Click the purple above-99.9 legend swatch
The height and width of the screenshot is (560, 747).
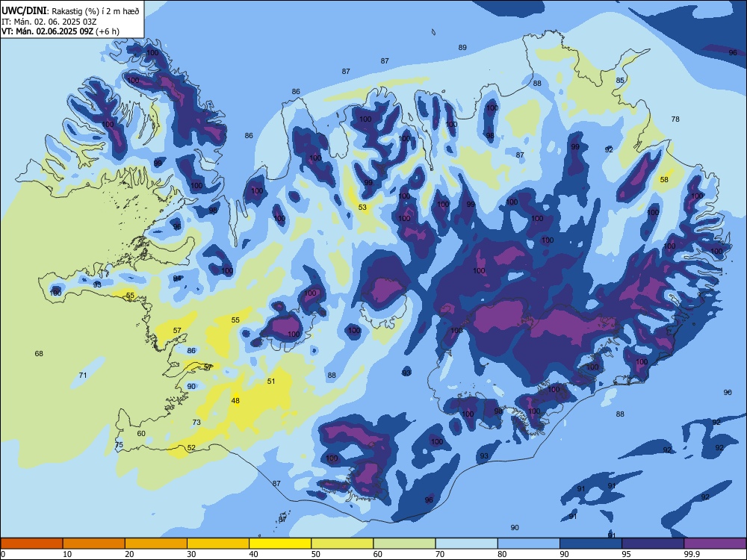pyautogui.click(x=715, y=544)
